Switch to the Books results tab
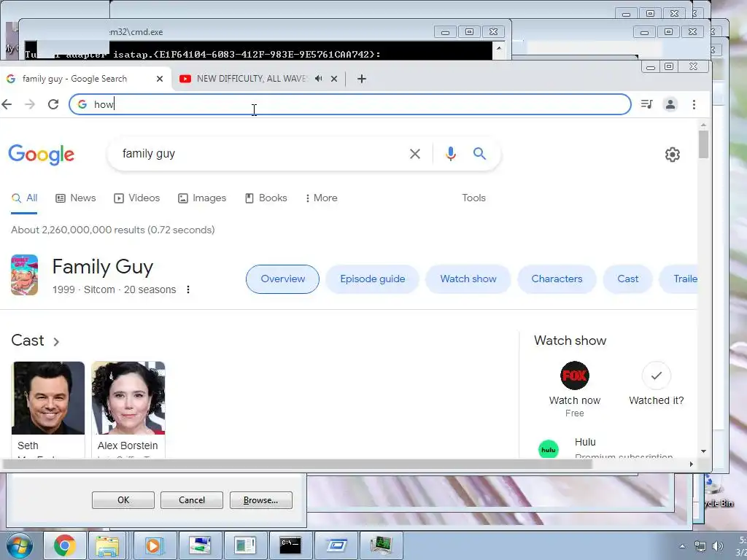This screenshot has height=560, width=747. [266, 198]
